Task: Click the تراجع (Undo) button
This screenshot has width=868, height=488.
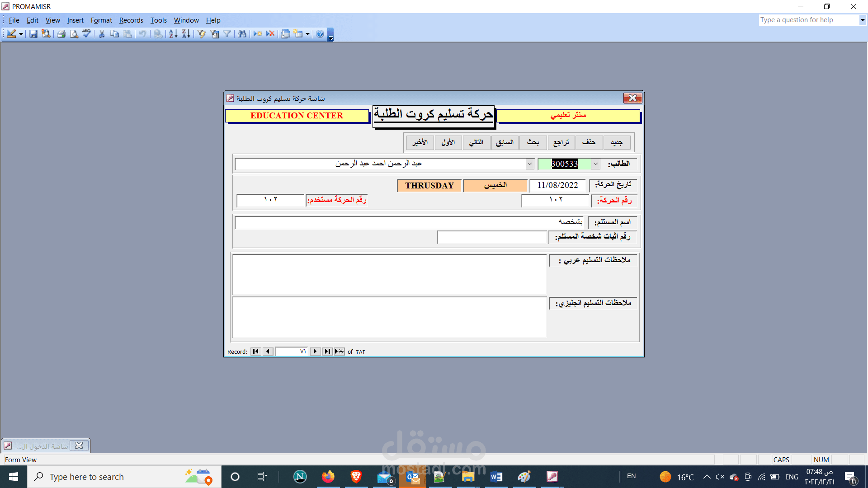Action: pyautogui.click(x=561, y=142)
